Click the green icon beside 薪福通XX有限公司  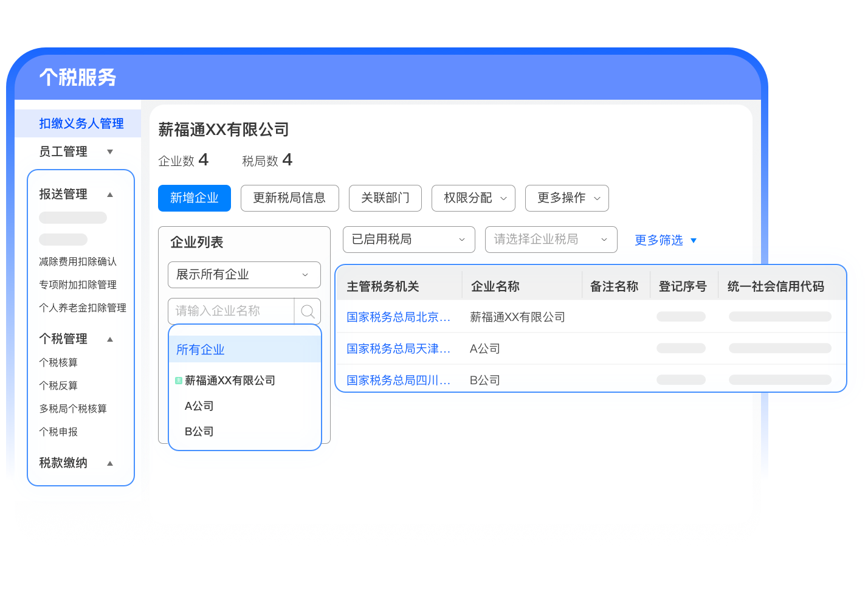click(179, 381)
